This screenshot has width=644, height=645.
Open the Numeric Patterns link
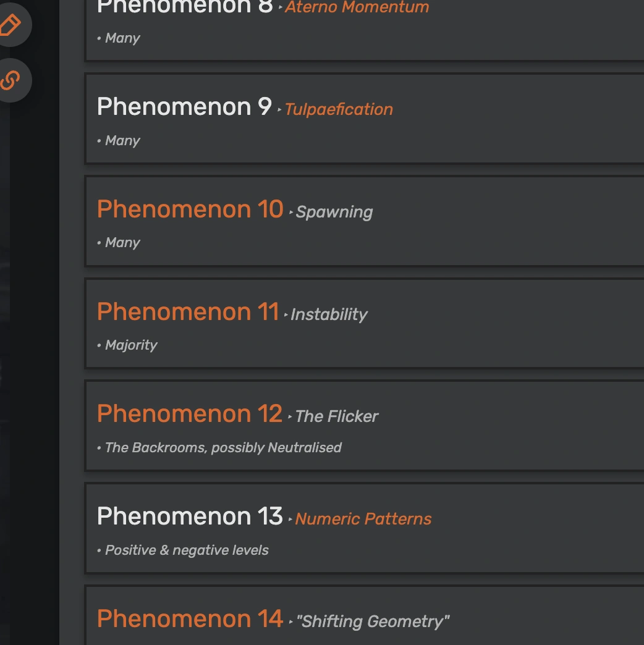(363, 519)
